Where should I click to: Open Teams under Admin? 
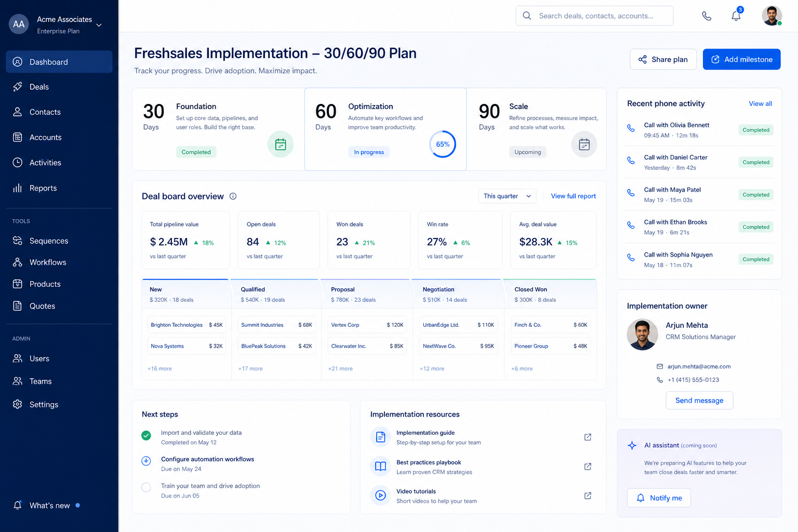(x=59, y=381)
